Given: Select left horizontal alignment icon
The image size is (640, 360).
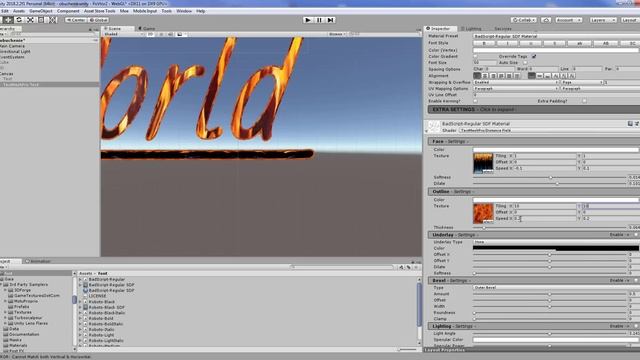Looking at the screenshot, I should pyautogui.click(x=477, y=76).
